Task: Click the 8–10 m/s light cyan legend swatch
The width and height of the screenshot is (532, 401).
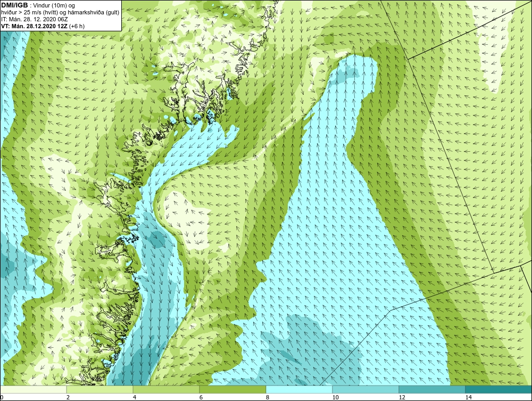Action: click(x=299, y=389)
